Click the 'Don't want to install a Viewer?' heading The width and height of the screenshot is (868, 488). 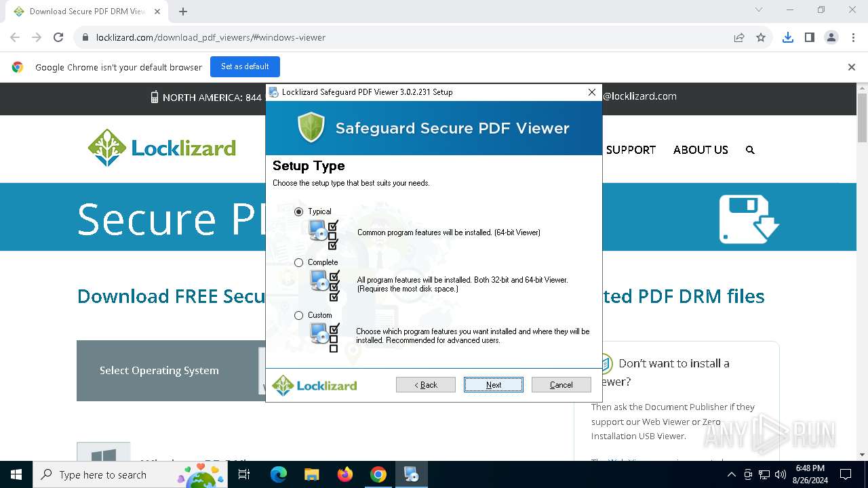tap(665, 372)
